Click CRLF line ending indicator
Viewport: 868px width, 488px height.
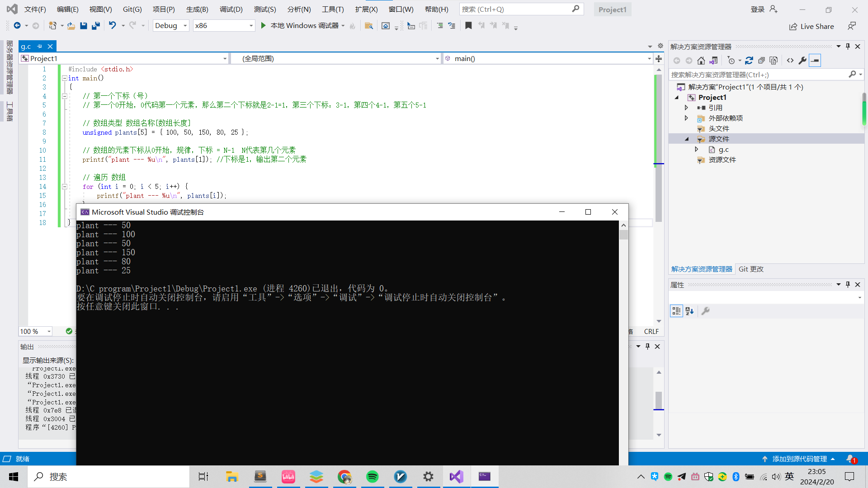pos(651,331)
